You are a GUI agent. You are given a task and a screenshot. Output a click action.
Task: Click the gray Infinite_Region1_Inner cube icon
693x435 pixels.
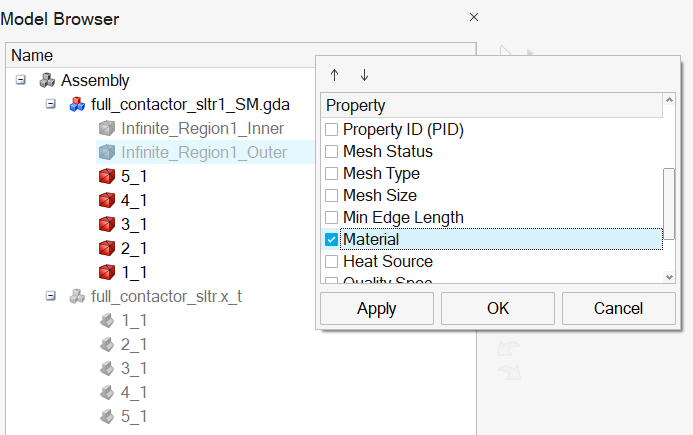(x=106, y=128)
